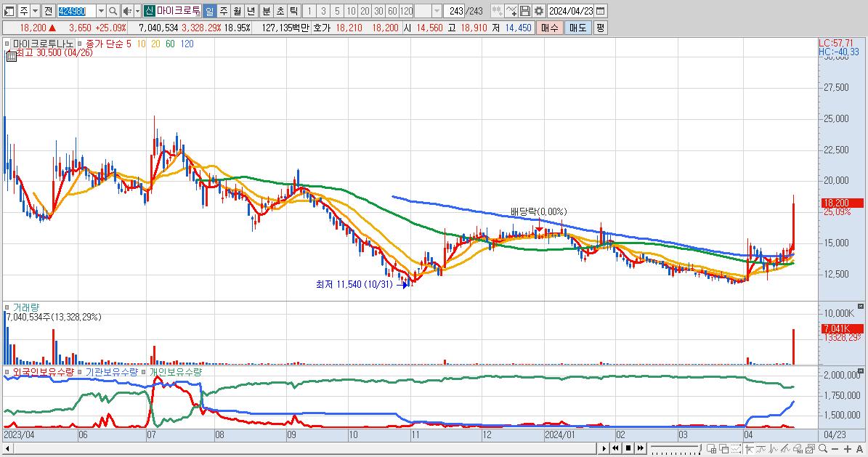Screen dimensions: 868x457
Task: Click the 전 button beside the code field
Action: 48,11
